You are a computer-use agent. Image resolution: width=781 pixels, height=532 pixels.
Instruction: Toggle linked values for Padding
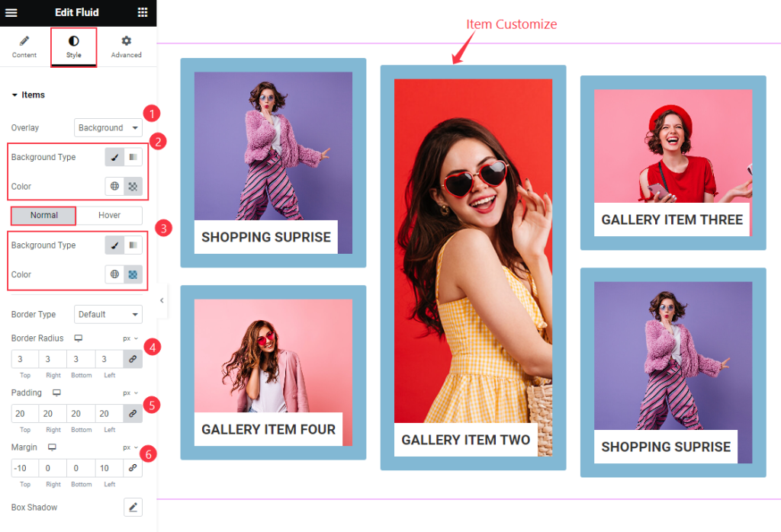pos(133,414)
